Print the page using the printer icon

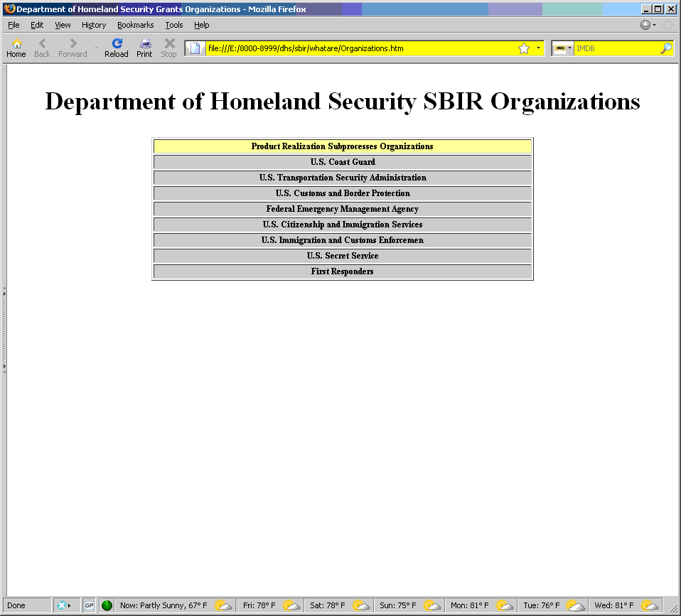(144, 48)
